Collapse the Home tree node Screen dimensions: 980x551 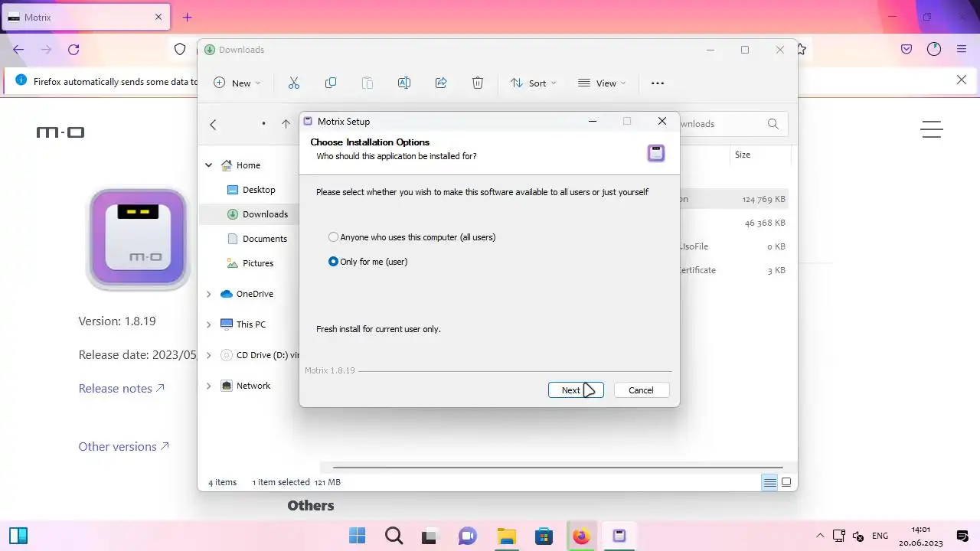[x=208, y=165]
